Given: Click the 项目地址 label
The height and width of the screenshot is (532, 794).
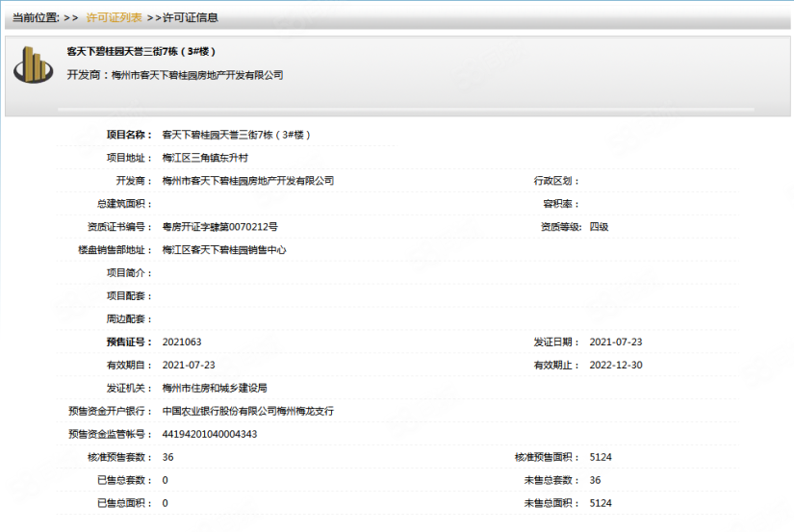Looking at the screenshot, I should click(x=129, y=158).
